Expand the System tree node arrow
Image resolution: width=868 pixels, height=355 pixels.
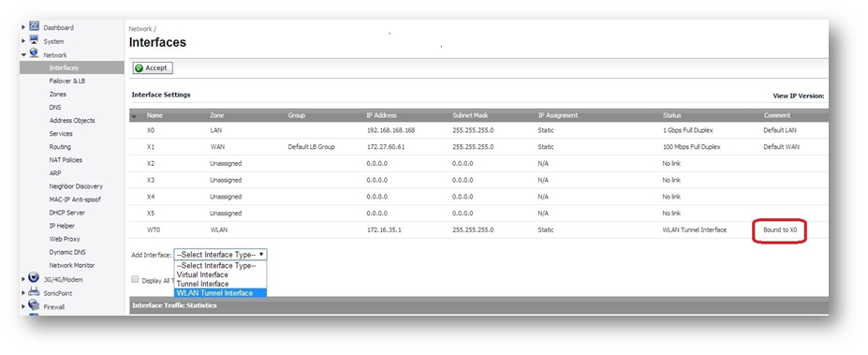tap(23, 41)
